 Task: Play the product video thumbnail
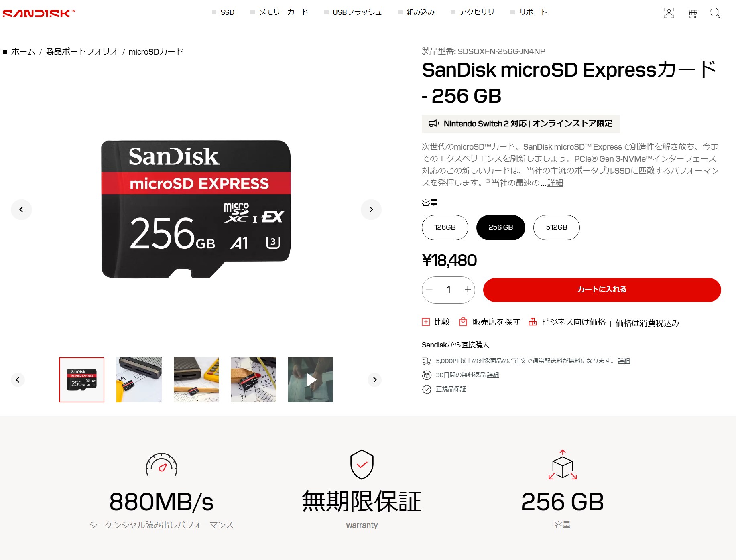pos(311,380)
